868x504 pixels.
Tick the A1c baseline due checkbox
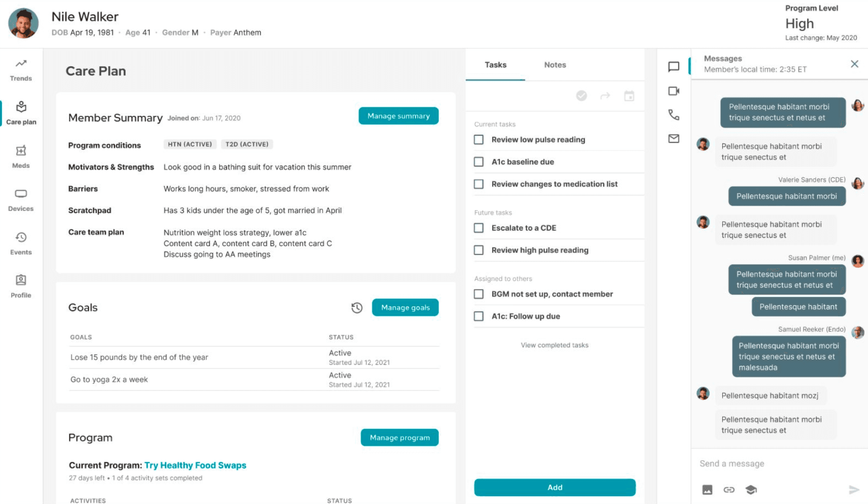point(479,162)
